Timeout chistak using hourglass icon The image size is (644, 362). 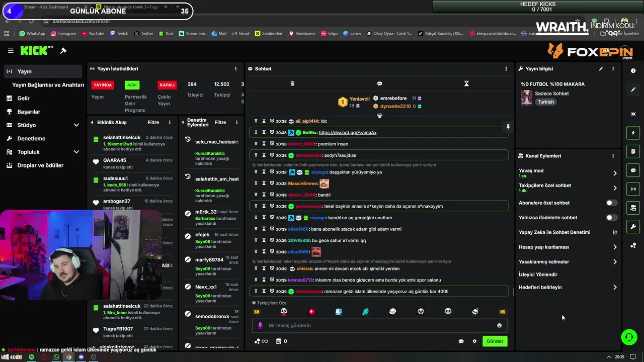264,268
